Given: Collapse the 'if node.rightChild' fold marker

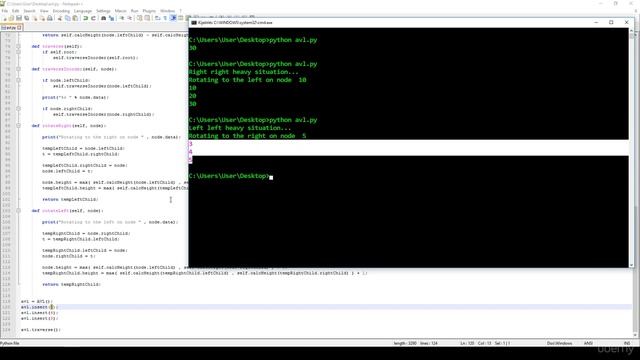Looking at the screenshot, I should pyautogui.click(x=18, y=109).
